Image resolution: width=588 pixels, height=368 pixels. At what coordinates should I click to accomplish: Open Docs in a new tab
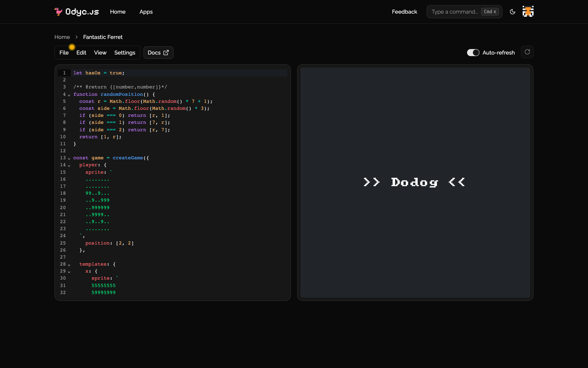[x=158, y=53]
